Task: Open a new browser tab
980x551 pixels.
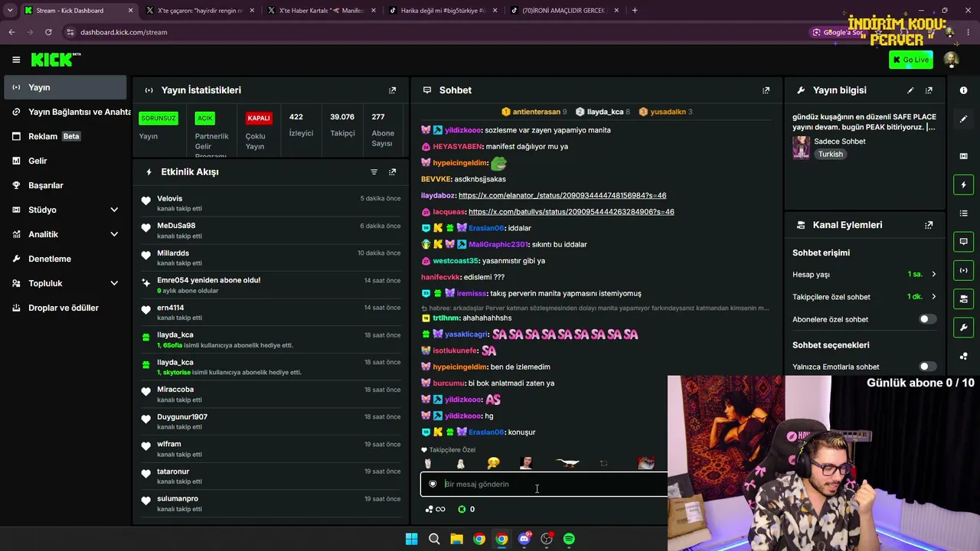Action: coord(635,11)
